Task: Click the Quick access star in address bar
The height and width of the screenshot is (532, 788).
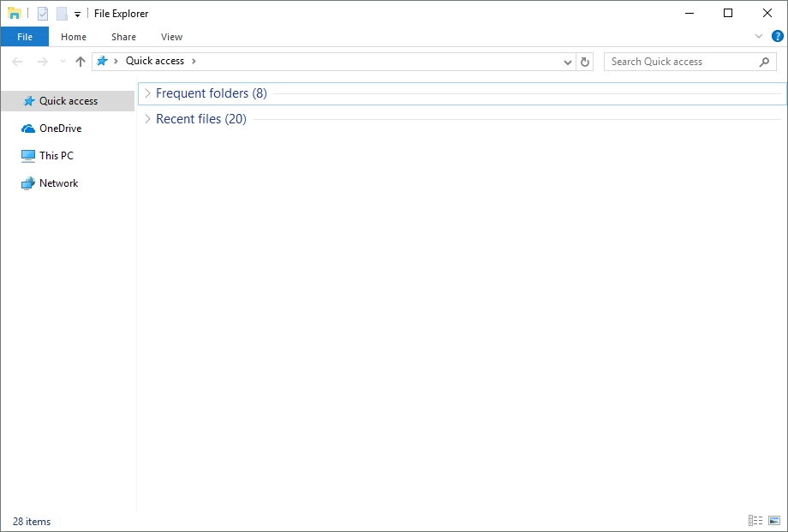Action: coord(103,61)
